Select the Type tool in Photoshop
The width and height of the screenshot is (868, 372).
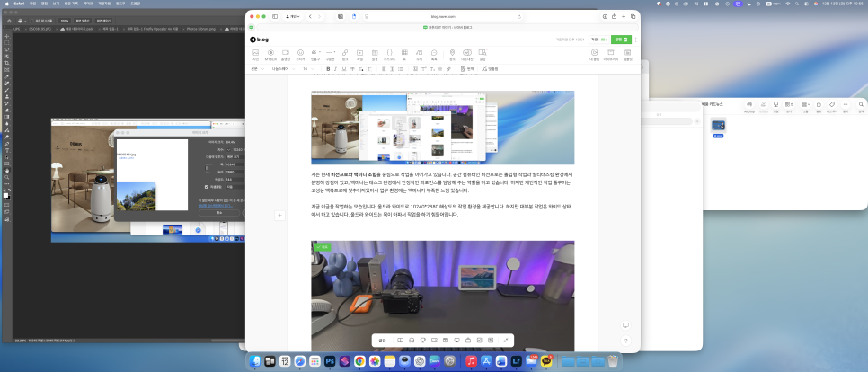click(x=6, y=151)
